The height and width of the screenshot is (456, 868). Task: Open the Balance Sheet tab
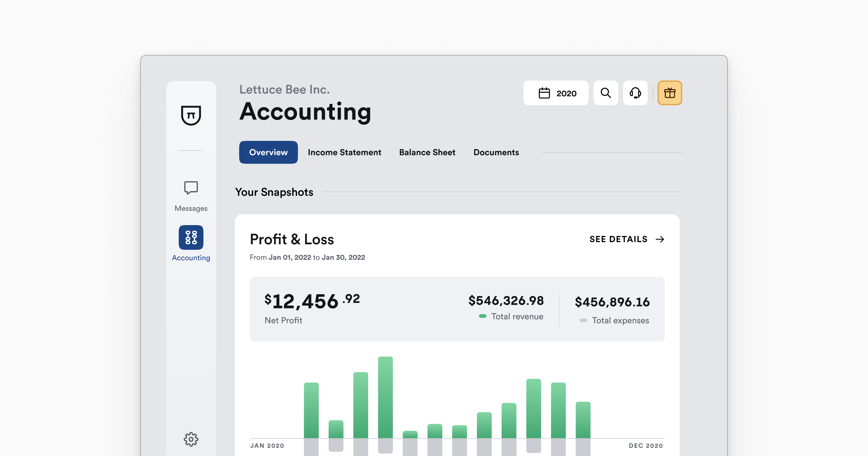click(427, 152)
